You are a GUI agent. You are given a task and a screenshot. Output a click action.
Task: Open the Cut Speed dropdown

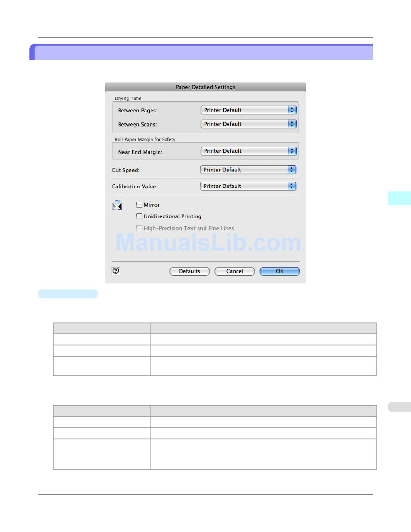tap(248, 170)
